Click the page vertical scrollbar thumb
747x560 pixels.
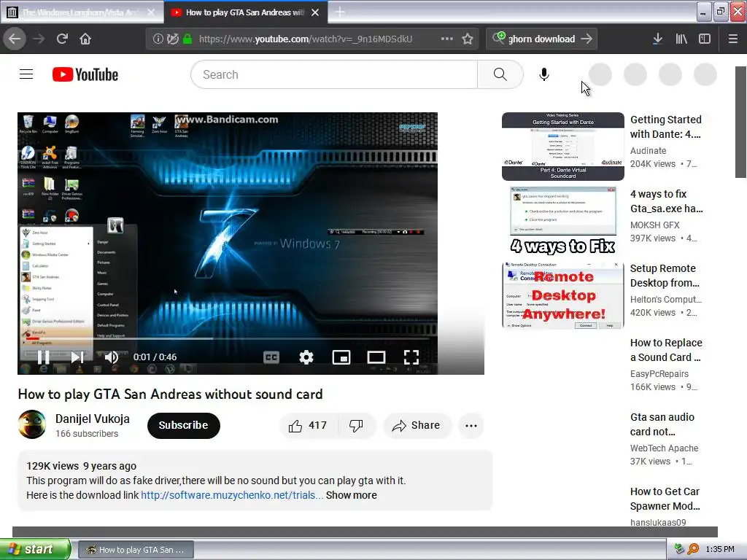[x=740, y=122]
